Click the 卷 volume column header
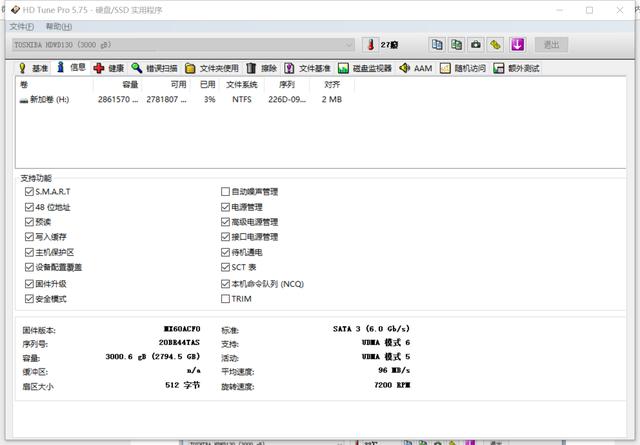Viewport: 640px width, 445px height. tap(55, 85)
